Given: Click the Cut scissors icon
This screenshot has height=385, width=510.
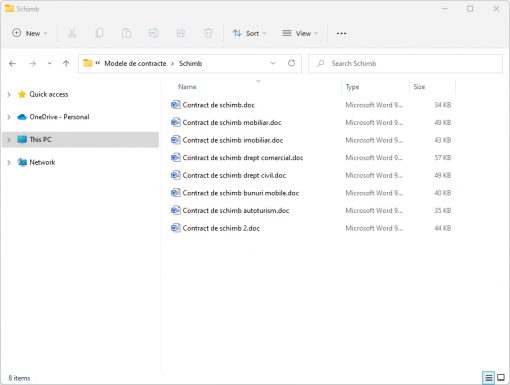Looking at the screenshot, I should (x=72, y=33).
